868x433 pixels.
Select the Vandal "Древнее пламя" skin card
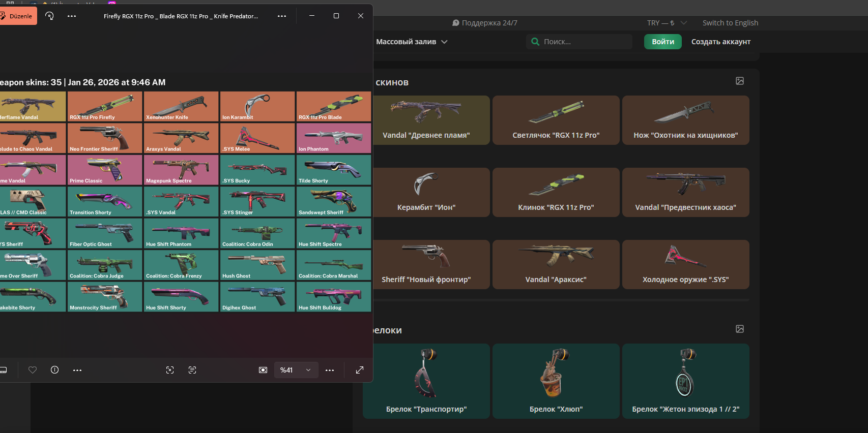(x=431, y=120)
